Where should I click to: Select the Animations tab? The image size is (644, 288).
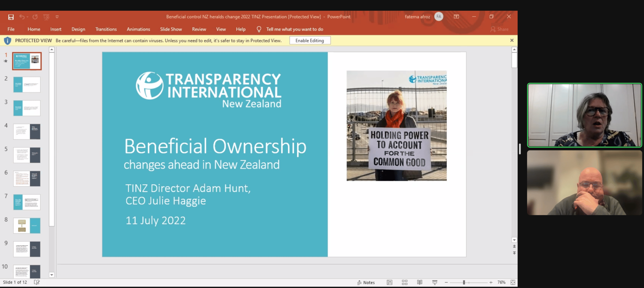pos(138,29)
